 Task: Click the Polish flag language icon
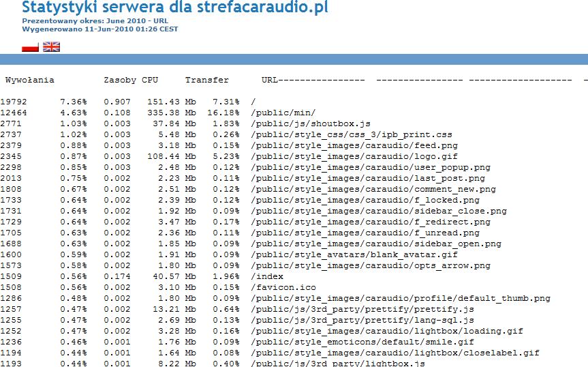tap(30, 47)
